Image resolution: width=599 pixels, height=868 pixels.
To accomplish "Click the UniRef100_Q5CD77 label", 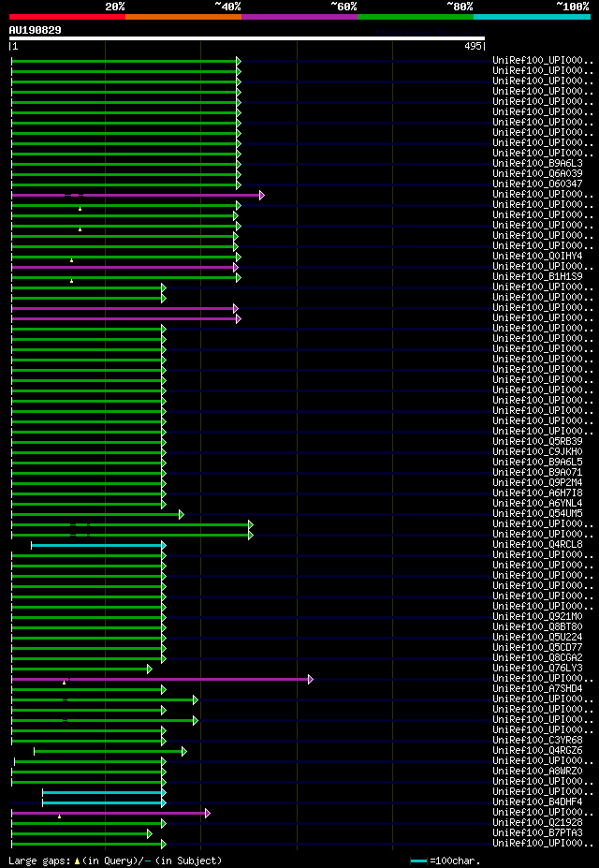I will (x=537, y=648).
